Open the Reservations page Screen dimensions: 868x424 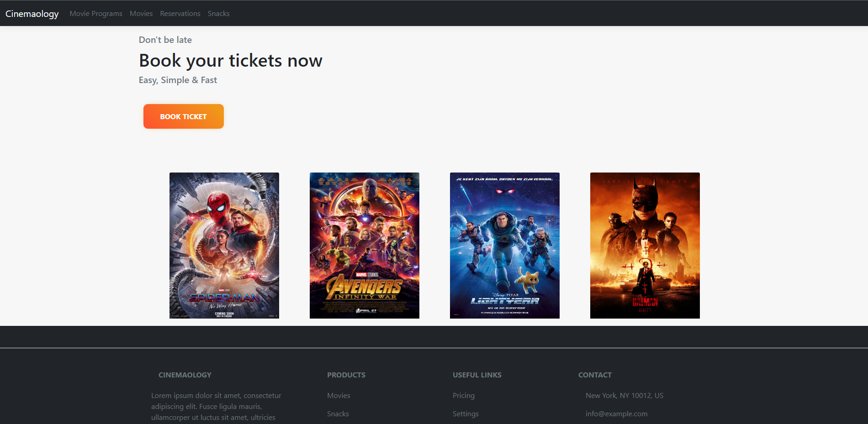pos(180,13)
